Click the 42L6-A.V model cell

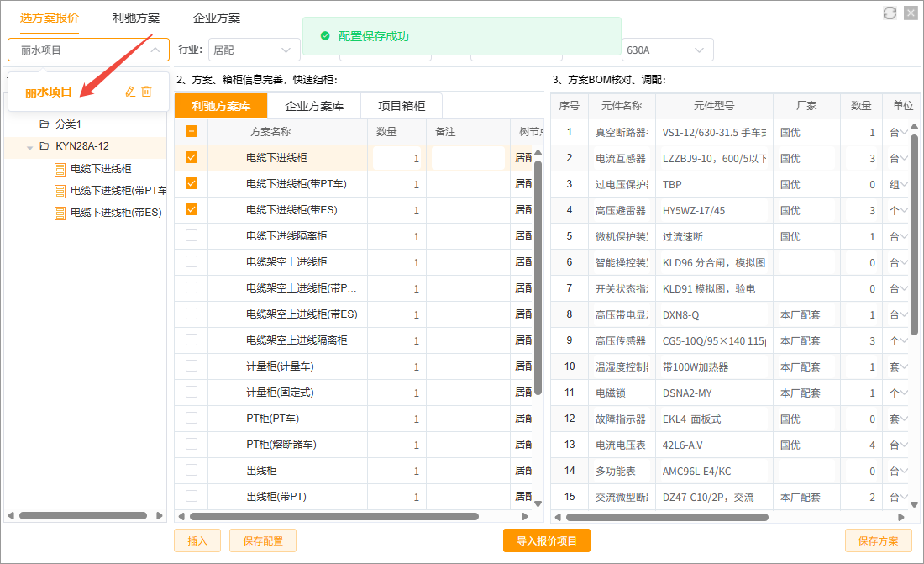coord(714,445)
